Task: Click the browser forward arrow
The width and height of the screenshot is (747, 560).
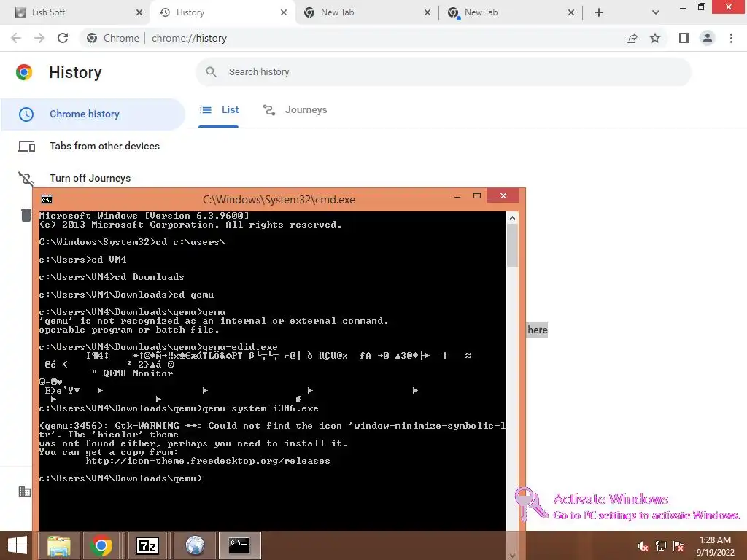Action: click(39, 38)
